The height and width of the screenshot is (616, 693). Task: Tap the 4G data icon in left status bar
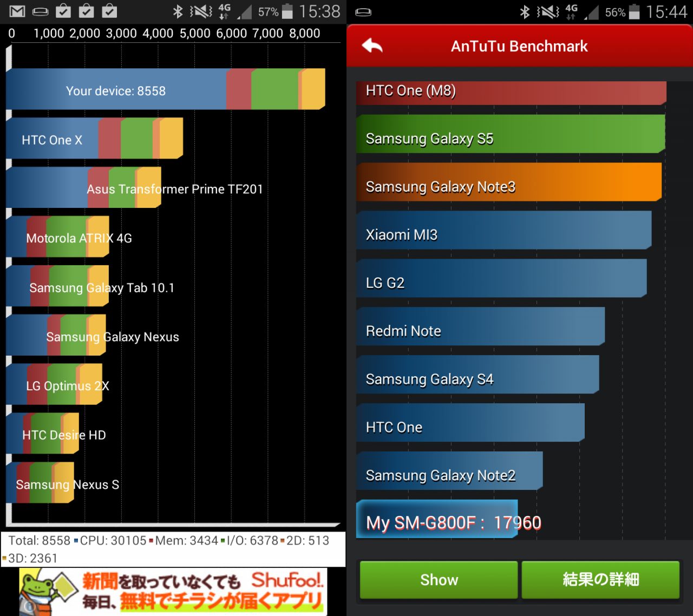tap(224, 11)
